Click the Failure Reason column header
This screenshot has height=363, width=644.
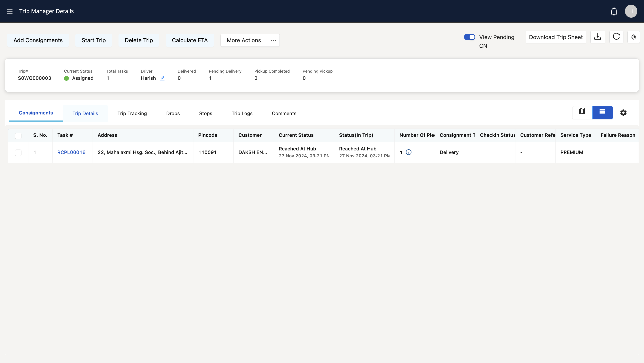point(616,135)
